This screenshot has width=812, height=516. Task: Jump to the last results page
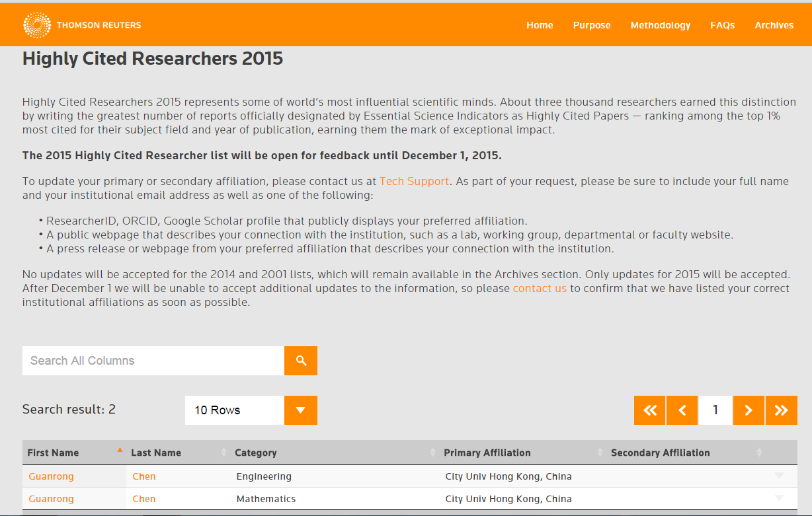782,410
